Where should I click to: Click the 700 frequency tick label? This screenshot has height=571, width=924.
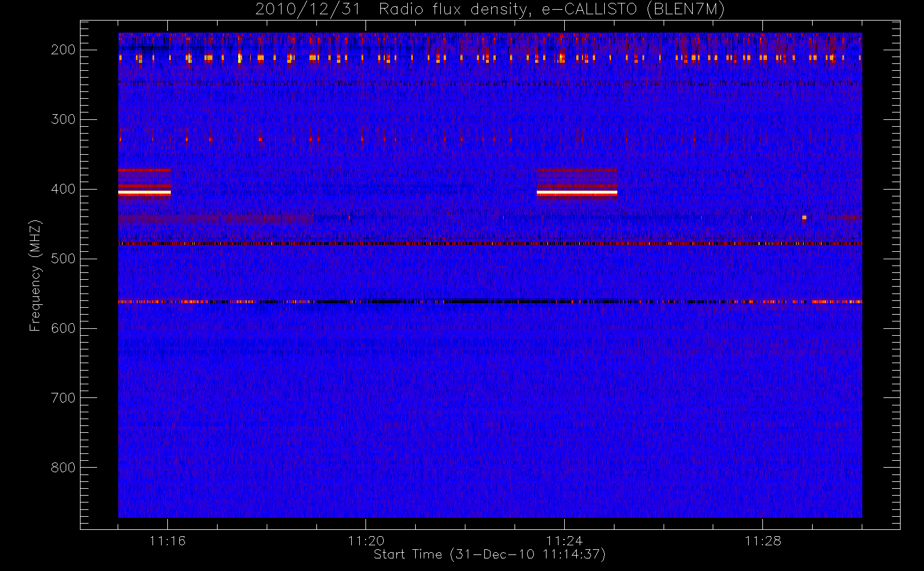coord(63,398)
